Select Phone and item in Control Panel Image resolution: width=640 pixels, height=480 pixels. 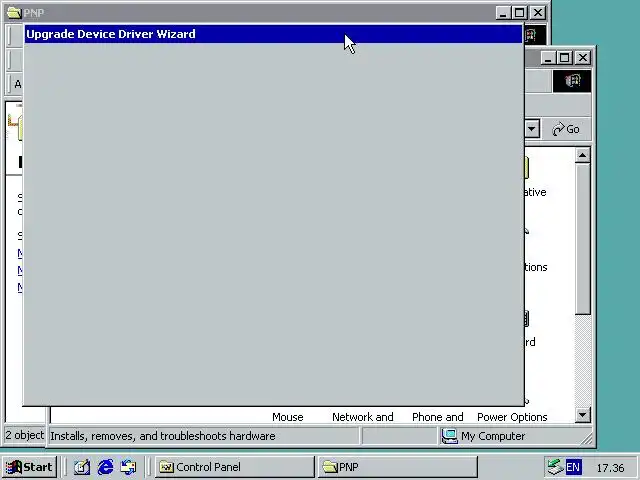coord(438,417)
